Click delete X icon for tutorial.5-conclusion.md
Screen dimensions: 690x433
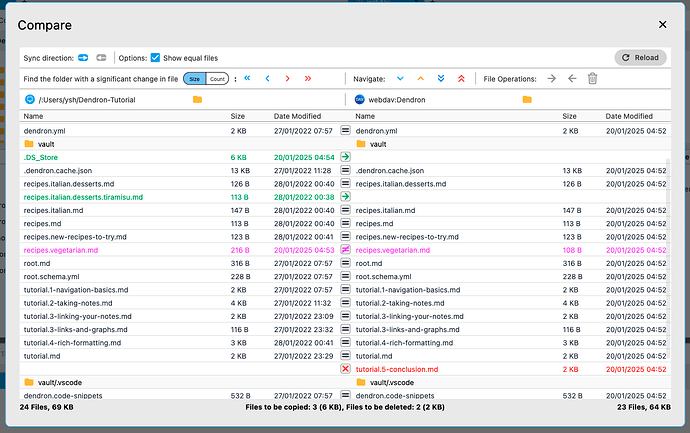[x=345, y=369]
